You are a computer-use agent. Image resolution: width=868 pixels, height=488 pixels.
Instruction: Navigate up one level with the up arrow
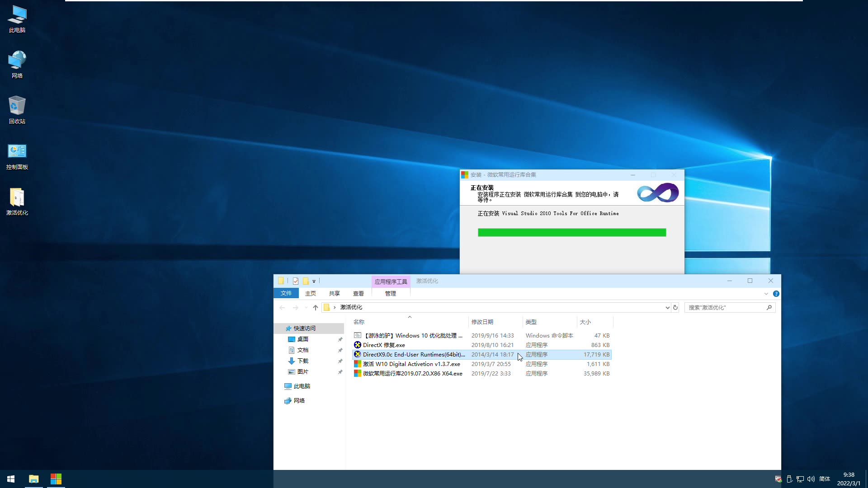point(315,307)
